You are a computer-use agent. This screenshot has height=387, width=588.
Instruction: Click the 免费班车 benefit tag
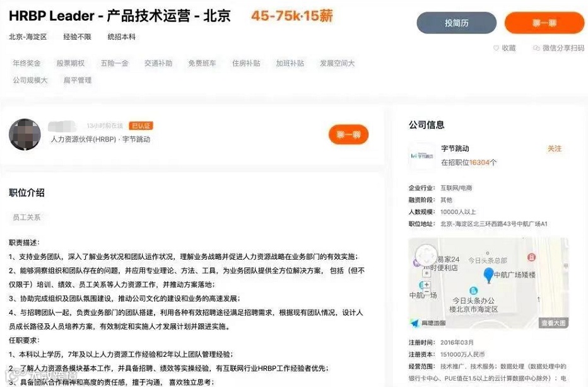pyautogui.click(x=202, y=63)
